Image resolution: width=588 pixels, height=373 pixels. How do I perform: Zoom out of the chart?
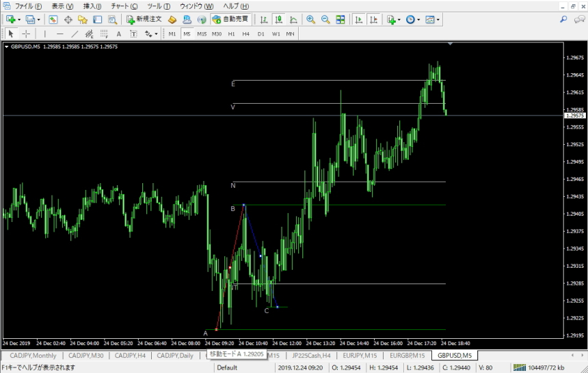click(x=325, y=20)
